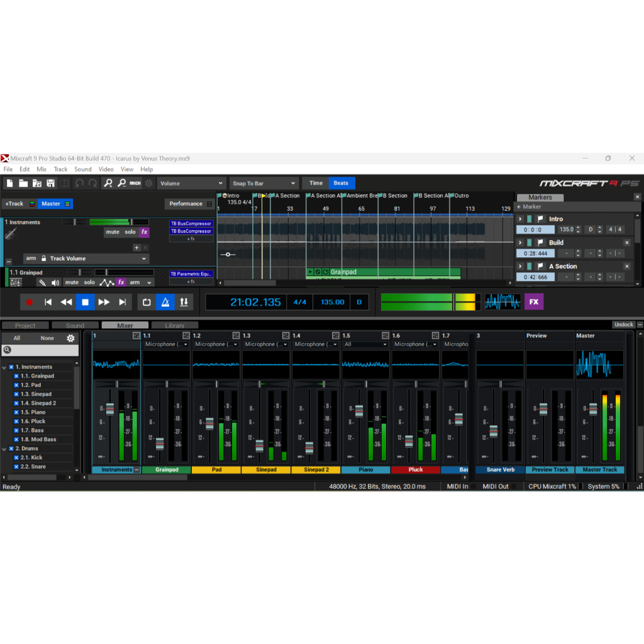Zoom out on the timeline
This screenshot has width=644, height=644.
pyautogui.click(x=121, y=183)
